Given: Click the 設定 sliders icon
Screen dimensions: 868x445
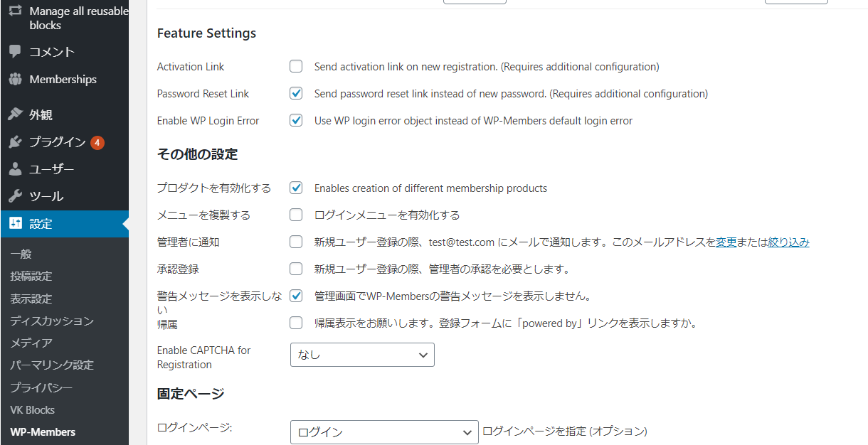Looking at the screenshot, I should (x=15, y=223).
